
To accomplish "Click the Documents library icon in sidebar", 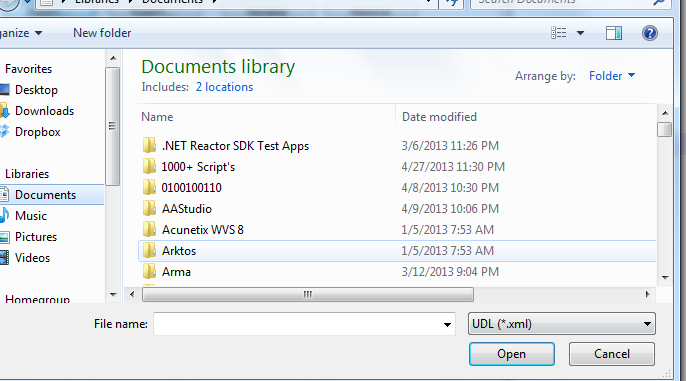I will click(x=4, y=194).
